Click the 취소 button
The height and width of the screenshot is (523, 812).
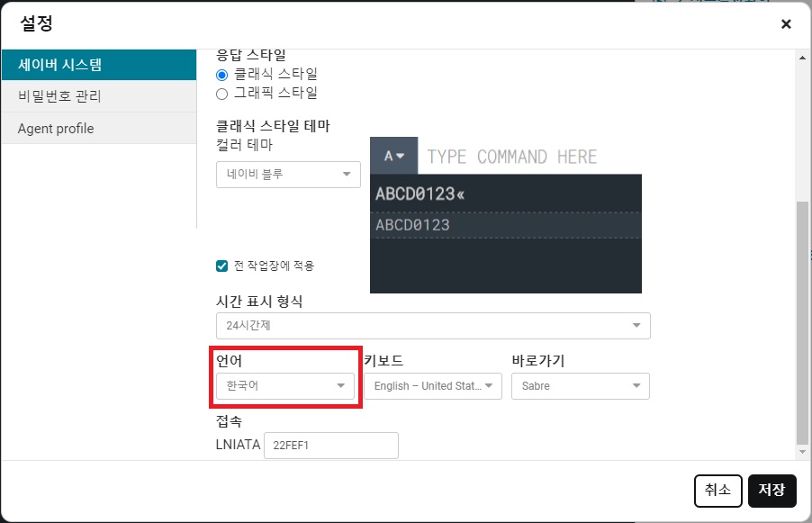717,491
